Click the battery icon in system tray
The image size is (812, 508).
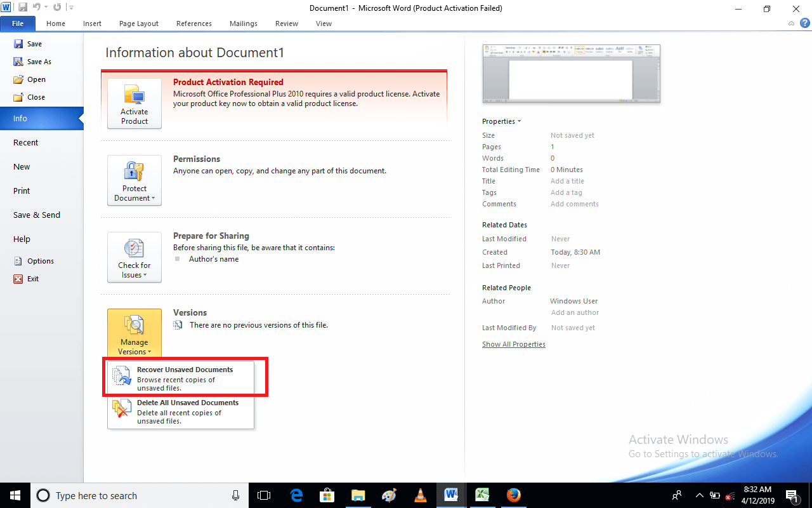tap(715, 495)
